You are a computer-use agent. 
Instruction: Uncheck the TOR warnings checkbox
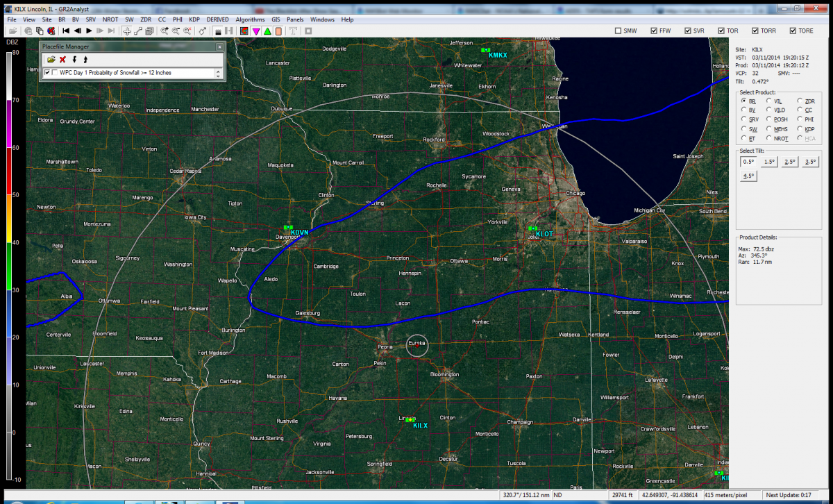721,31
